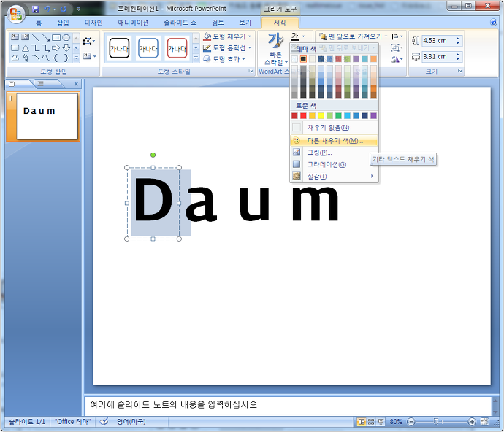Viewport: 504px width, 432px height.
Task: Pick the rectangle shape in gallery
Action: click(x=56, y=37)
